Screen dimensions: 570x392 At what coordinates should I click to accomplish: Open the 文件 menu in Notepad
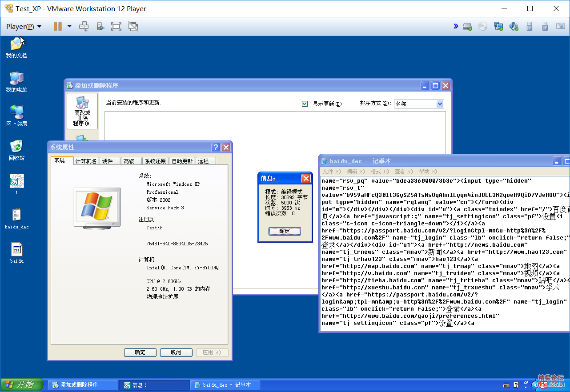(331, 172)
